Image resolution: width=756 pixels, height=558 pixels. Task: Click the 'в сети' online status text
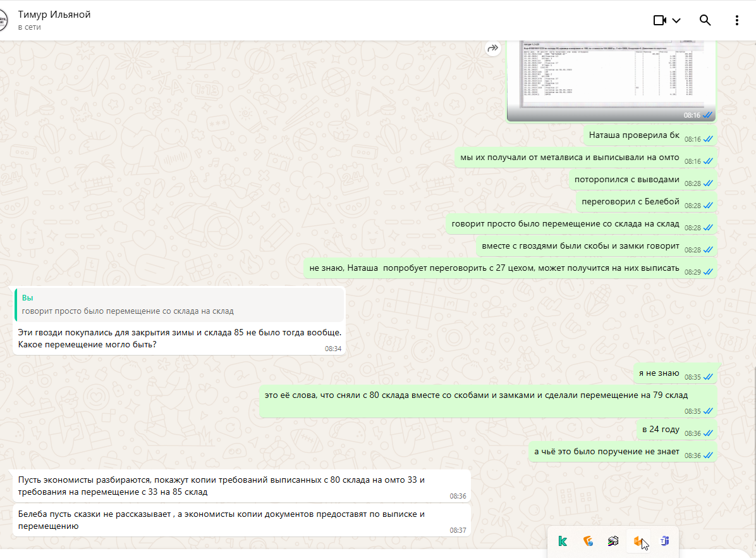(30, 27)
